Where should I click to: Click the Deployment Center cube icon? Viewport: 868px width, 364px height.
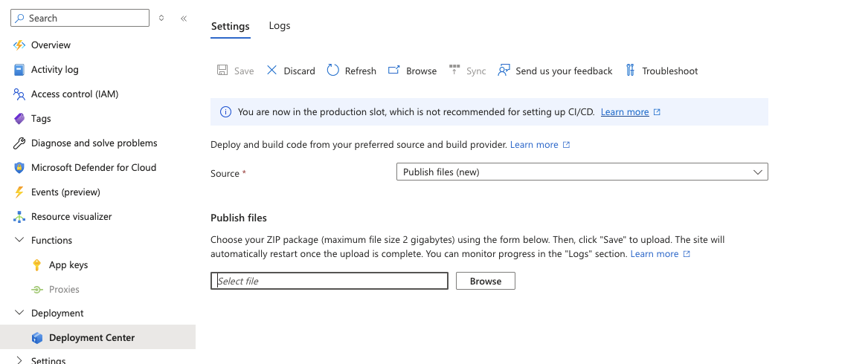tap(37, 337)
